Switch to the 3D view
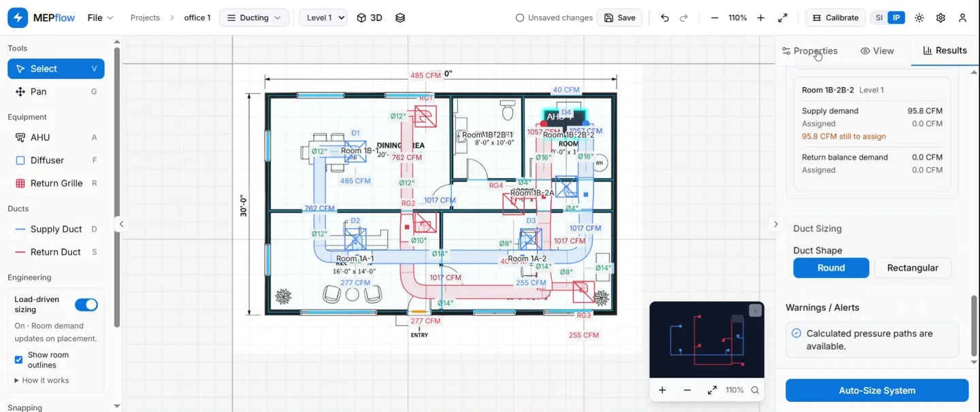980x412 pixels. 370,18
